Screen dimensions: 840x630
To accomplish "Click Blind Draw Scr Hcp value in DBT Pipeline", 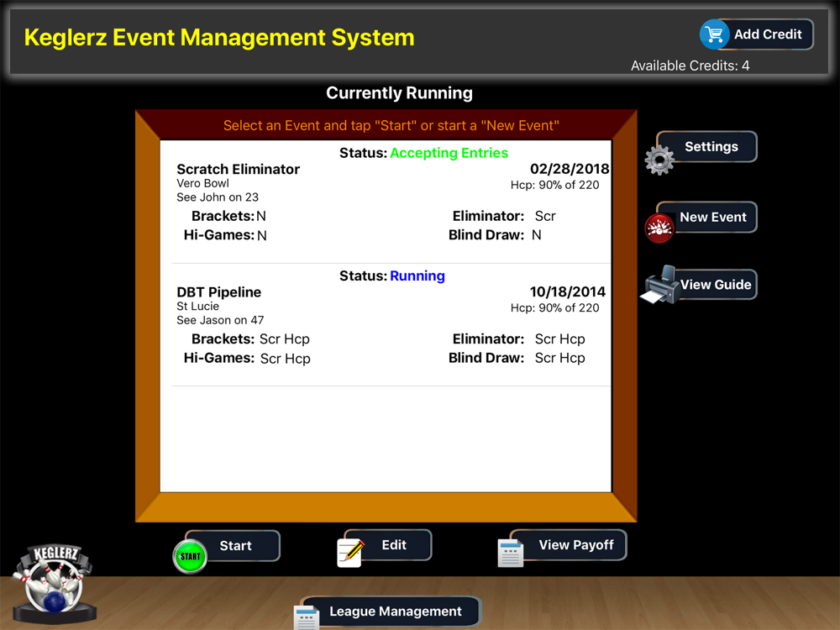I will pyautogui.click(x=559, y=359).
